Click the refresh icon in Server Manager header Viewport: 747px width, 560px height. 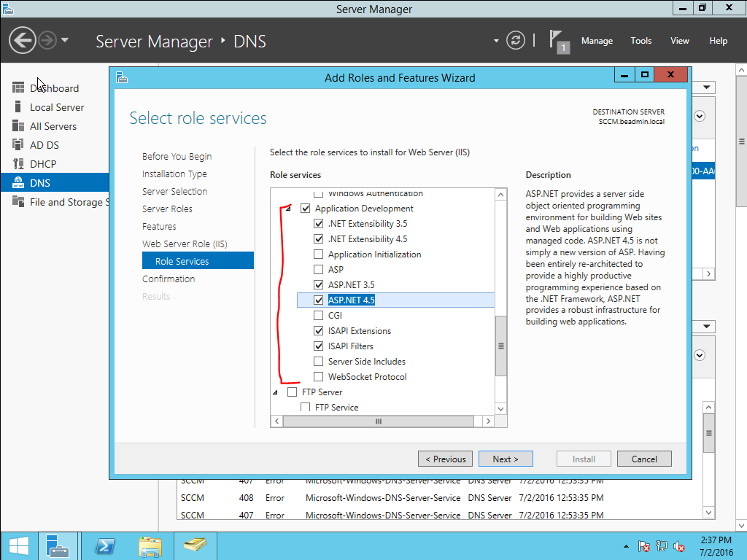(x=516, y=41)
